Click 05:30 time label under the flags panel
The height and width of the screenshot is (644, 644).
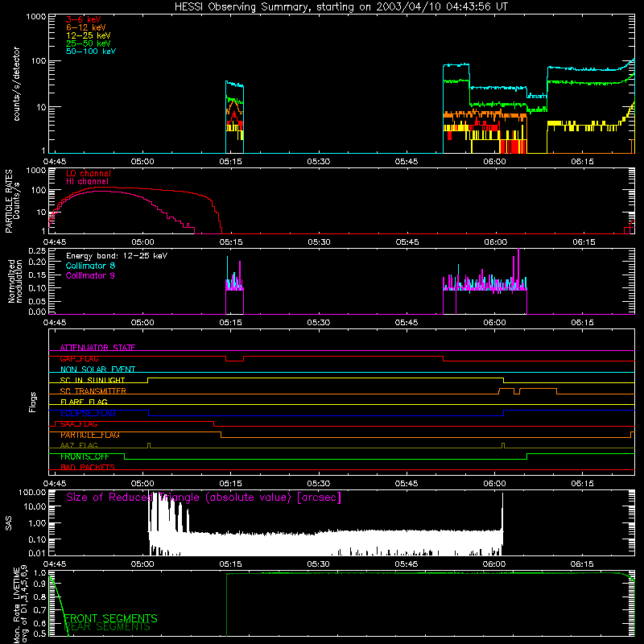click(318, 483)
